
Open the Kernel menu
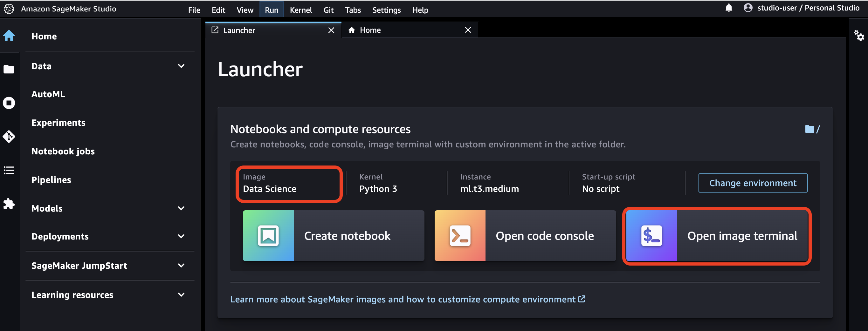(301, 10)
